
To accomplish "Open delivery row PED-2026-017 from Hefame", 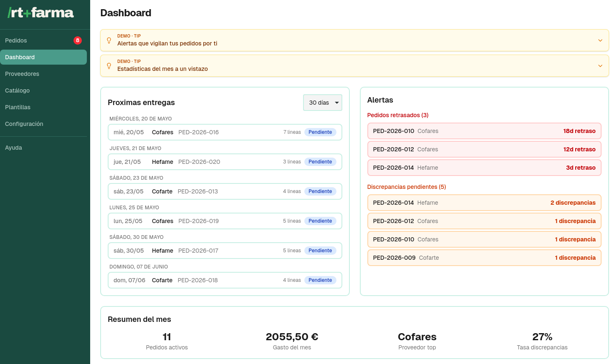I will [x=225, y=251].
